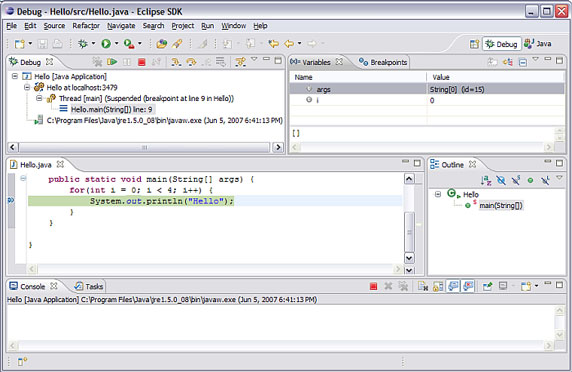Viewport: 572px width, 372px height.
Task: Click the Open Perspective icon
Action: click(474, 44)
